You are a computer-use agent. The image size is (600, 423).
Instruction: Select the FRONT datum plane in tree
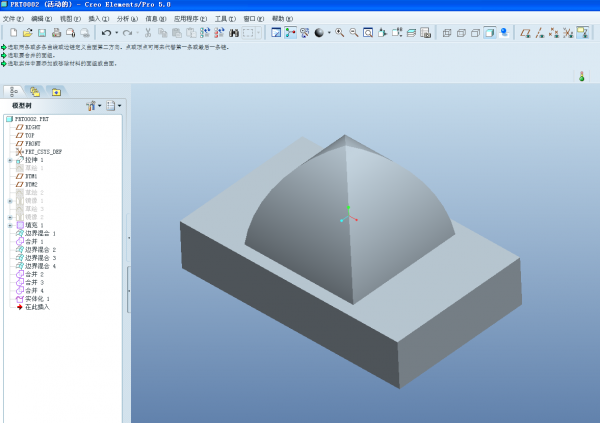pyautogui.click(x=28, y=144)
